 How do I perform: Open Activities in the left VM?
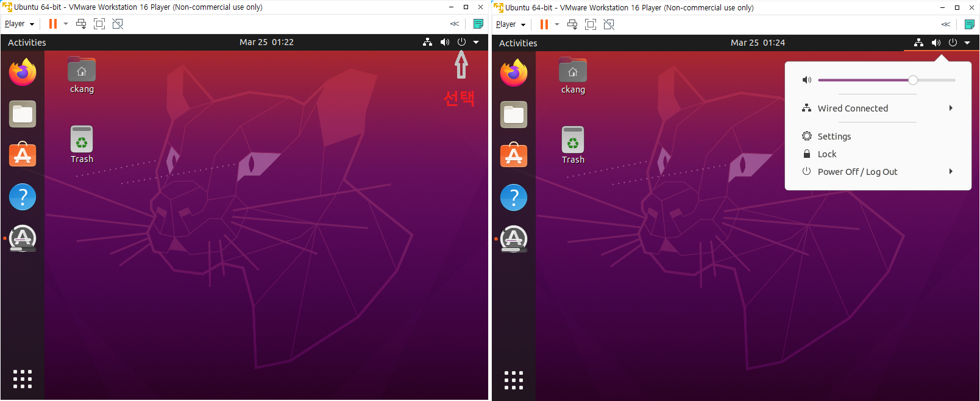click(27, 42)
